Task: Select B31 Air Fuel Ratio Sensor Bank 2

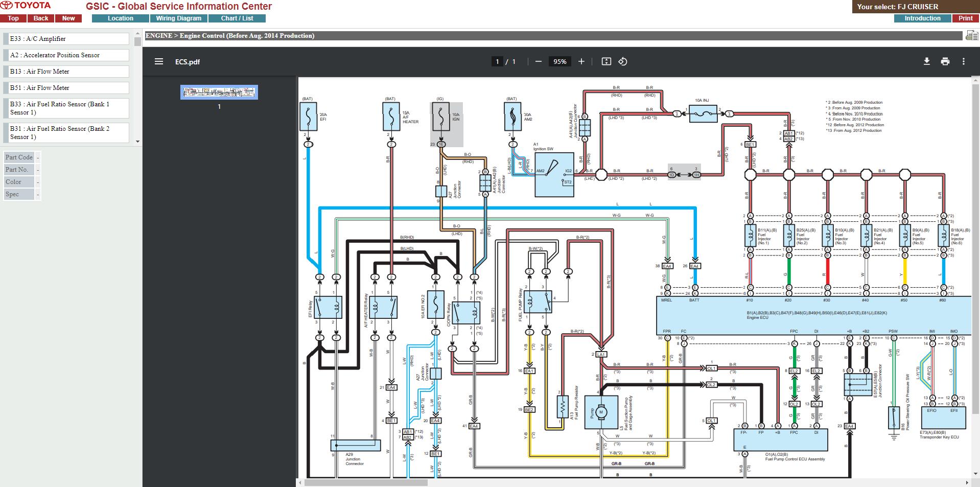Action: (x=66, y=133)
